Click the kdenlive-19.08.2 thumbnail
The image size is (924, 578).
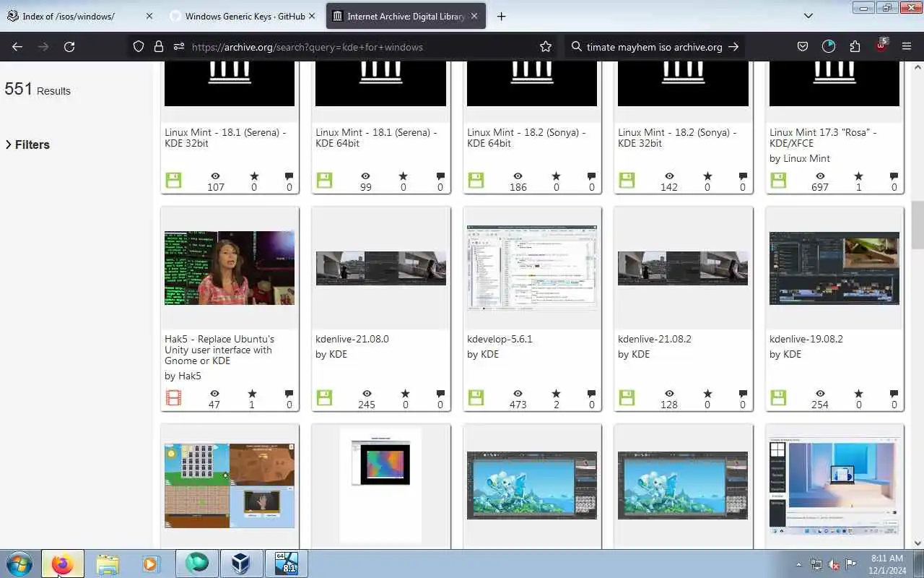834,268
